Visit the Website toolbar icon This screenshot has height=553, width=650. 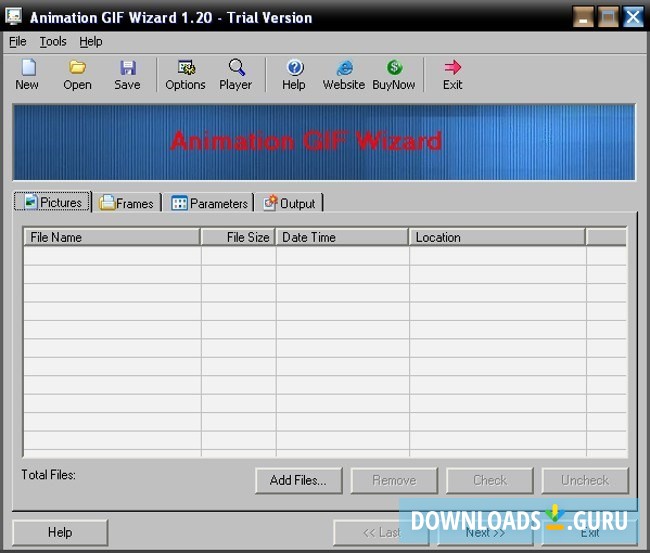[344, 75]
